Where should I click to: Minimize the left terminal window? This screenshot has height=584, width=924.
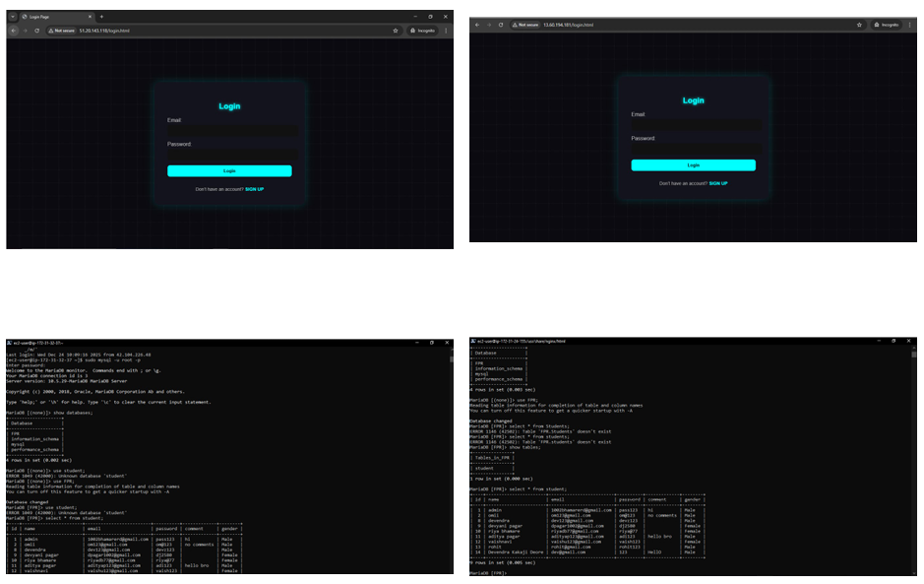(x=416, y=343)
